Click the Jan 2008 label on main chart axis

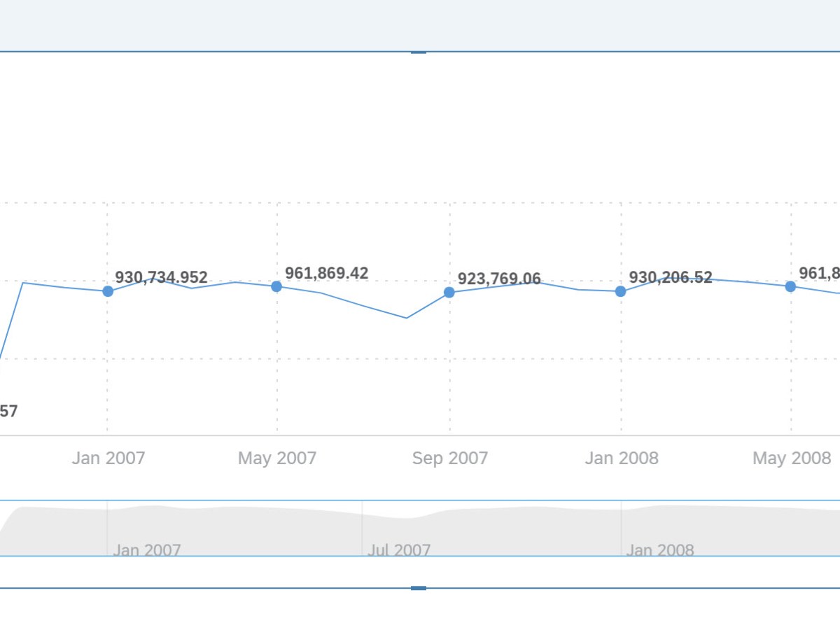622,458
